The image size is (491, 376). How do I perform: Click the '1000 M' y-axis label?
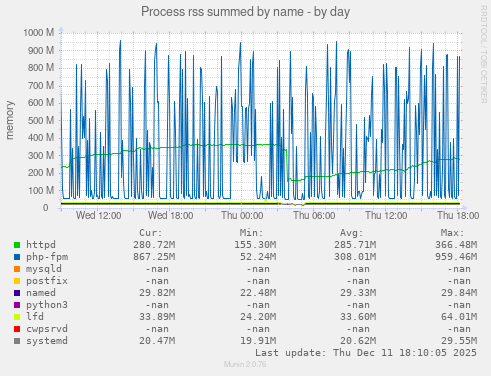(x=39, y=33)
